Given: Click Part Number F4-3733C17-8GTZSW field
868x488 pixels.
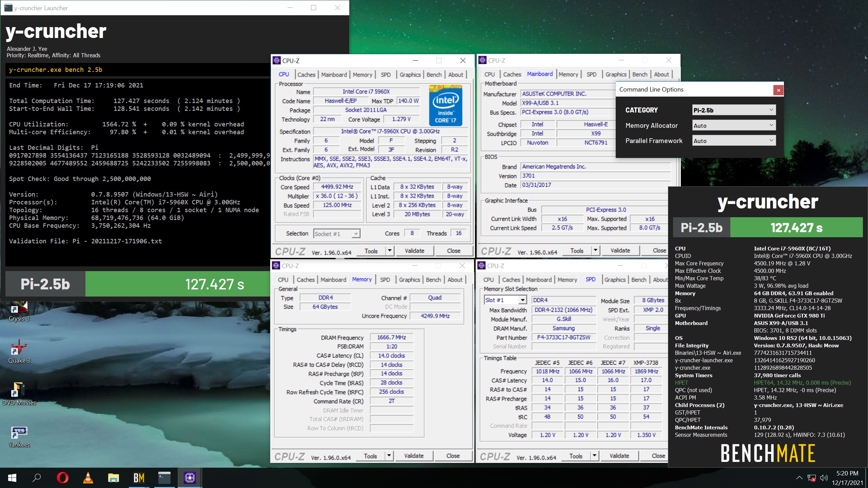Looking at the screenshot, I should [x=564, y=337].
